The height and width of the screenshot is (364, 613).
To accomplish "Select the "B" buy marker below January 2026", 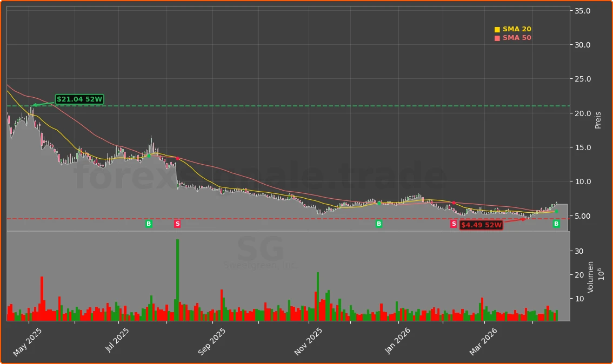I will point(378,224).
